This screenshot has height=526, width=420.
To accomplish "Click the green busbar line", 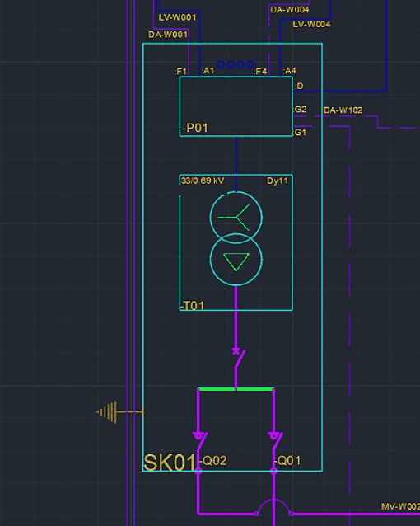I will click(x=236, y=389).
